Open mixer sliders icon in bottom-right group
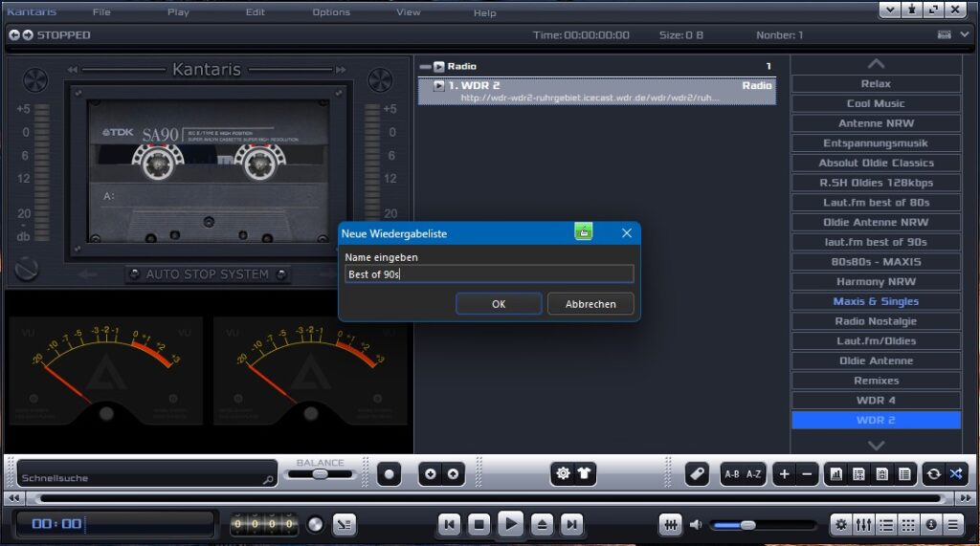 click(864, 525)
